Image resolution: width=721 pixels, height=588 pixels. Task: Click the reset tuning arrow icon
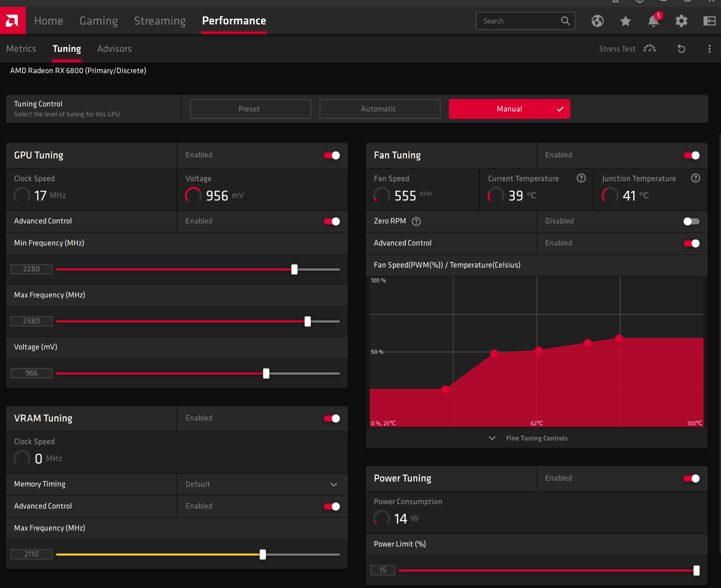tap(681, 49)
